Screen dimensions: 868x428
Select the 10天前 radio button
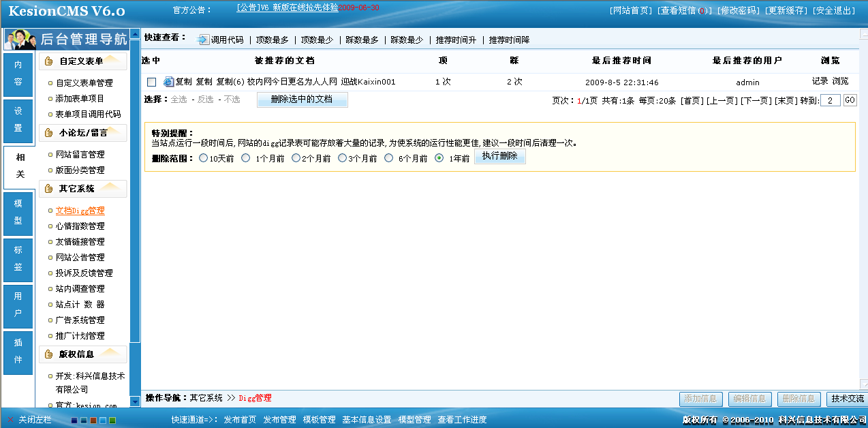[202, 158]
